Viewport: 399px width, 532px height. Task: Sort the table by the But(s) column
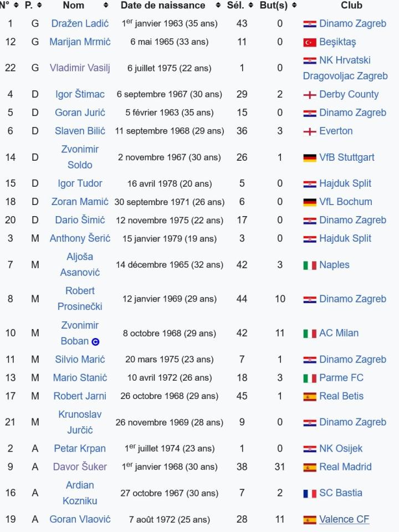tap(294, 6)
